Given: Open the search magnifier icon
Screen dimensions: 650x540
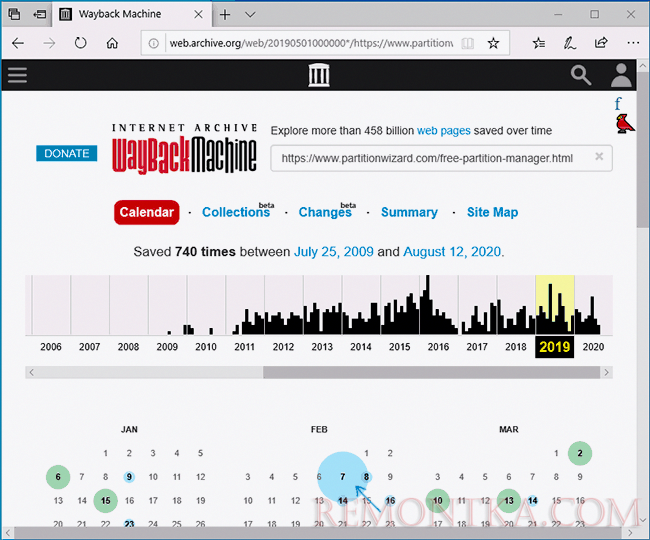Looking at the screenshot, I should pos(581,75).
